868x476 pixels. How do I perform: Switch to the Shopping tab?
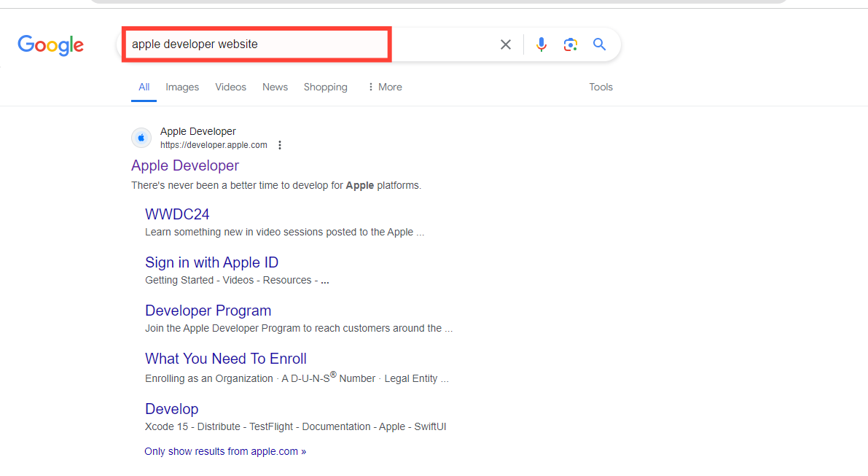coord(326,87)
